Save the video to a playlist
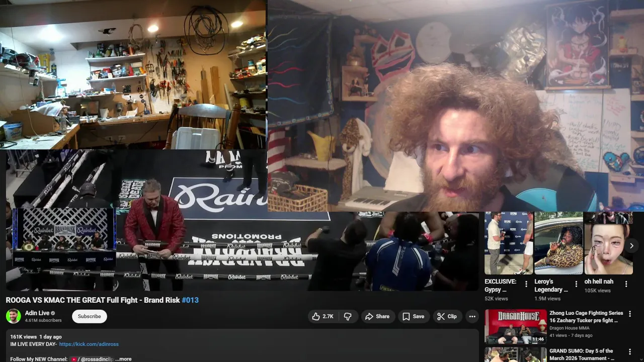The image size is (644, 362). point(413,316)
